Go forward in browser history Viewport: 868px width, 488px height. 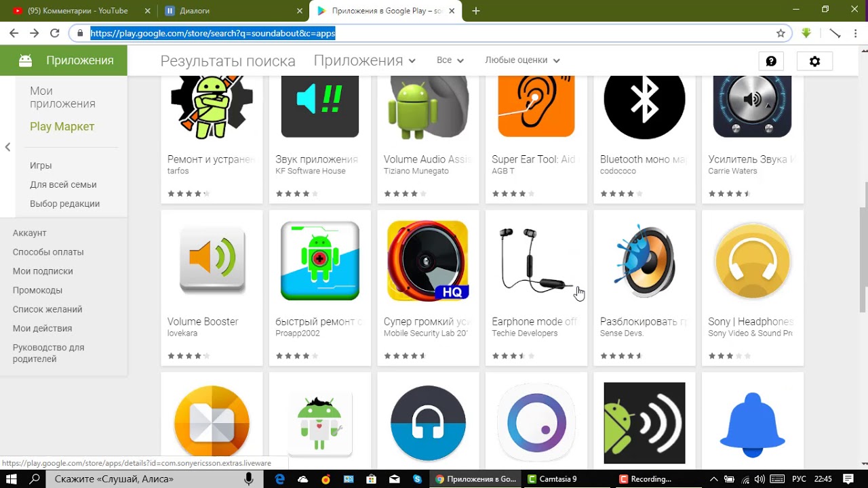[x=34, y=33]
